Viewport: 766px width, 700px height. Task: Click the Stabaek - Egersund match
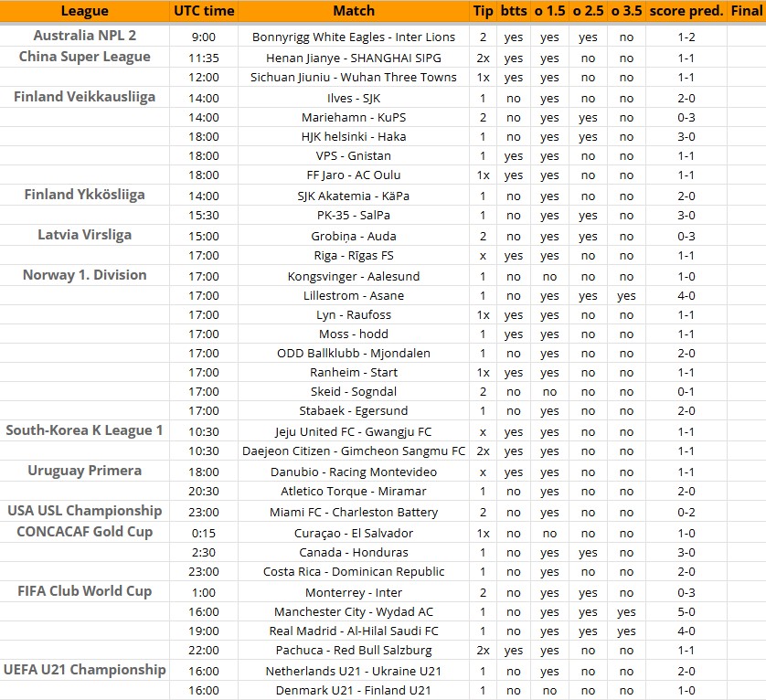click(354, 411)
